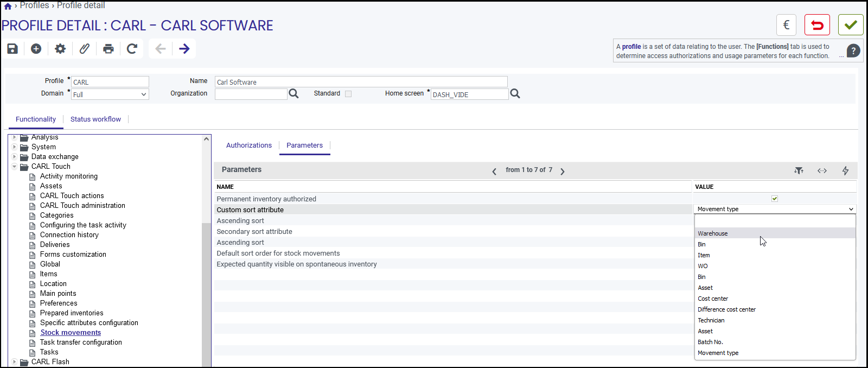Open the Domain dropdown

click(x=110, y=94)
